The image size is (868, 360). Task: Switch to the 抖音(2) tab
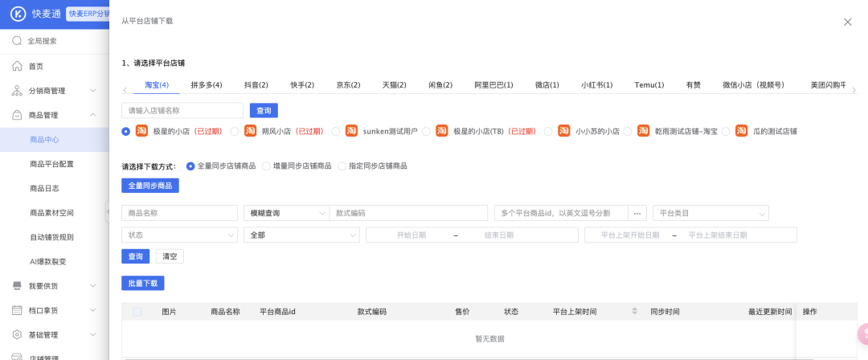click(256, 85)
